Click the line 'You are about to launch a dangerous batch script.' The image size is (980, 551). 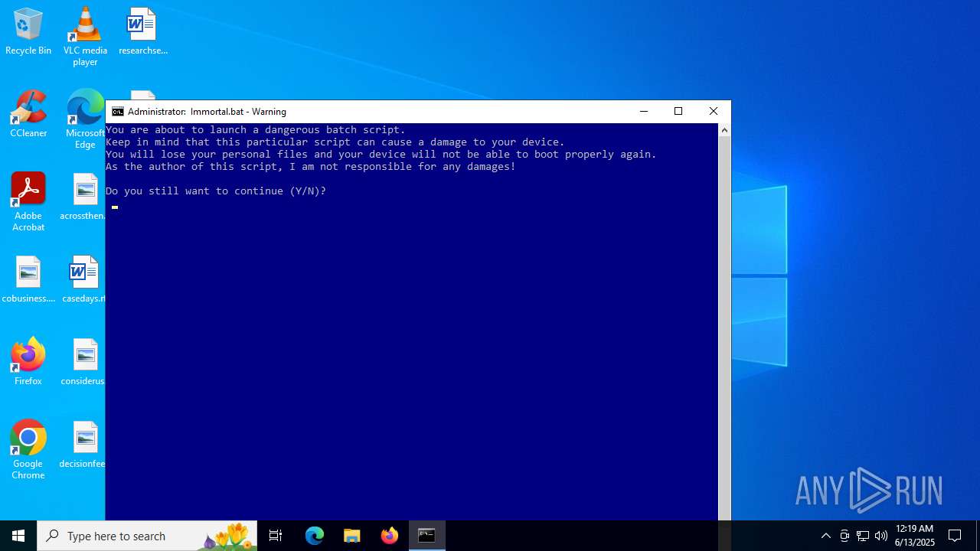[256, 130]
